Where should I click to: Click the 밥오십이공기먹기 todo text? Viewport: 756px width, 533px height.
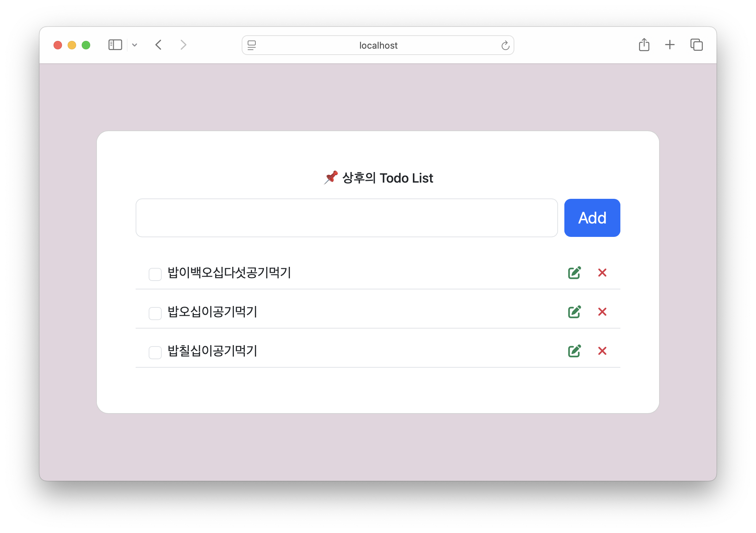[x=212, y=312]
